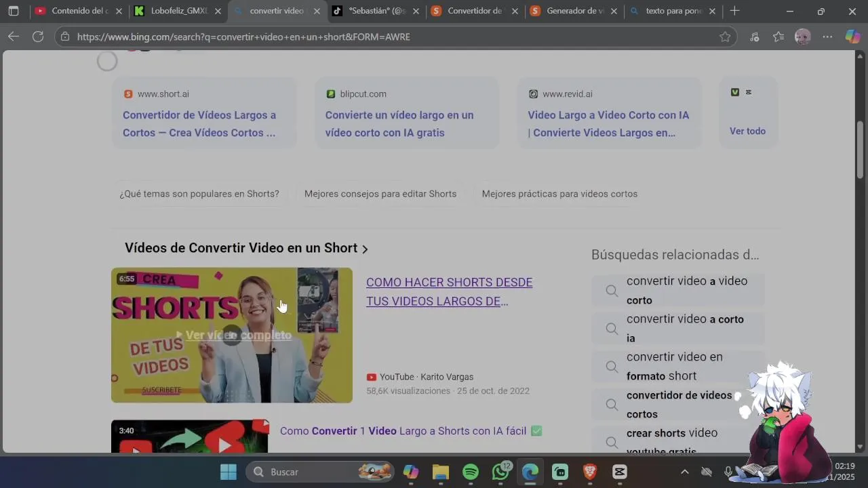Open the short.ai 'Convertidor de Vídeos Largos' link

point(199,124)
